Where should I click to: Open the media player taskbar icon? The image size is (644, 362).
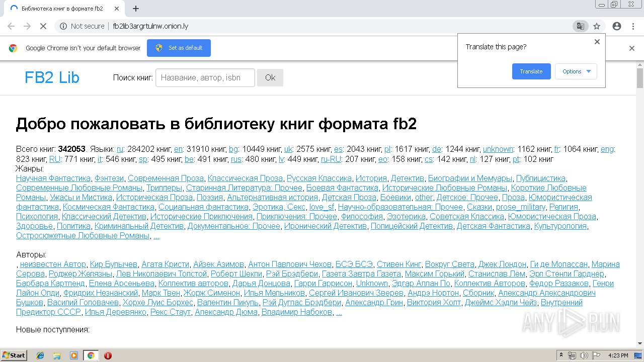point(74,355)
